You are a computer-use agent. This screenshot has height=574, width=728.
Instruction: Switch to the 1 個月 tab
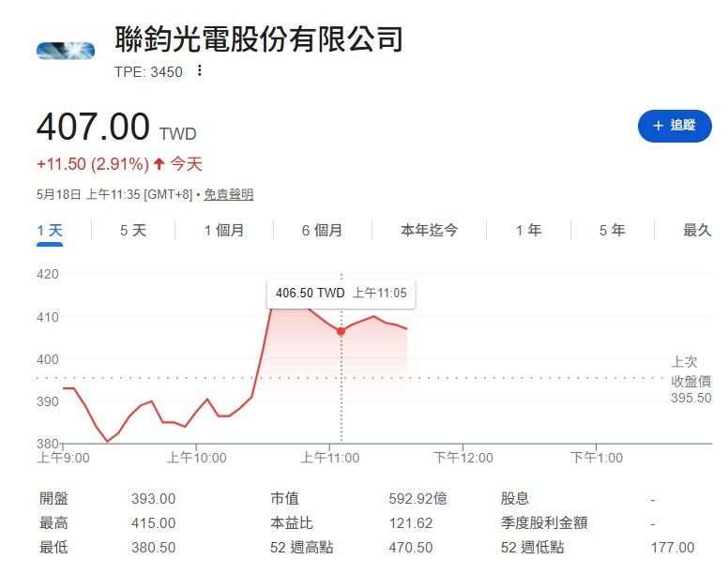pos(224,230)
